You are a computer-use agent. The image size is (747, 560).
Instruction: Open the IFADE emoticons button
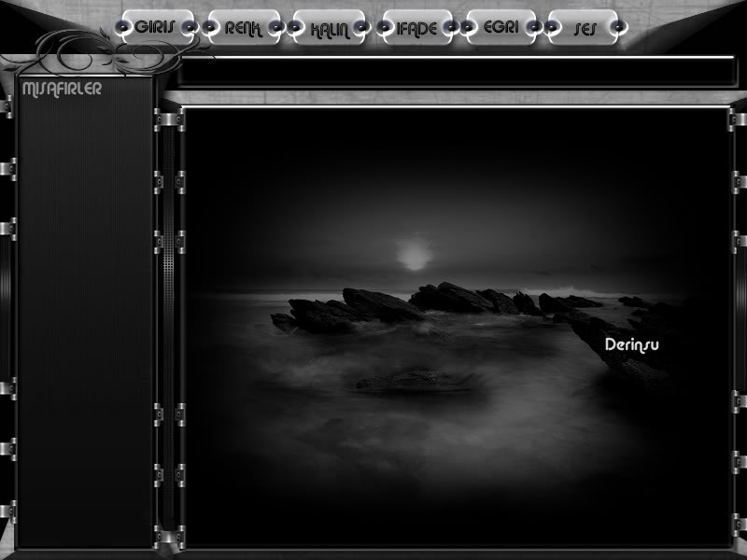point(417,28)
